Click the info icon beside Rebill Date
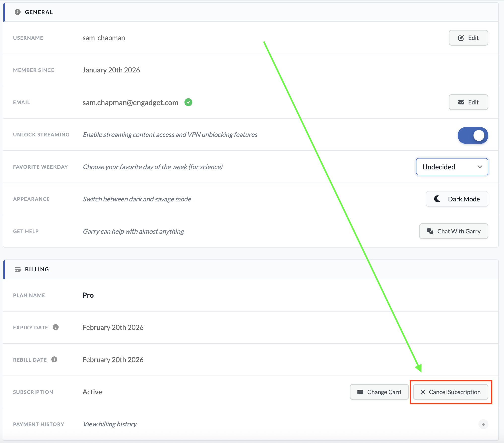 click(x=54, y=359)
